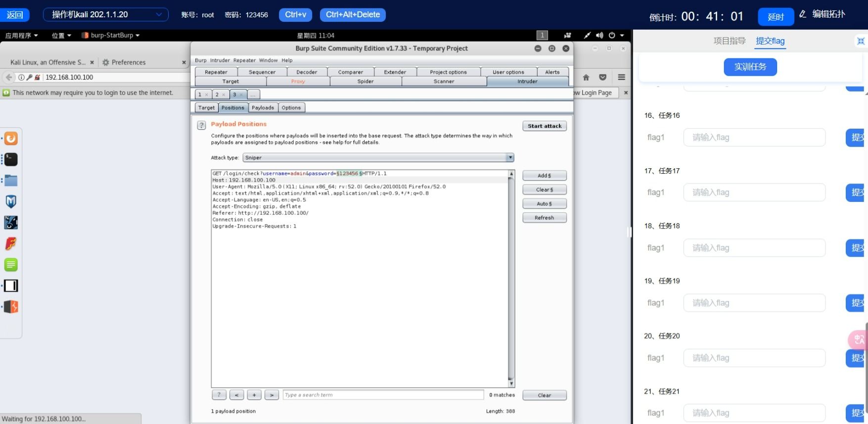Switch to the Proxy tab
This screenshot has height=424, width=868.
298,81
